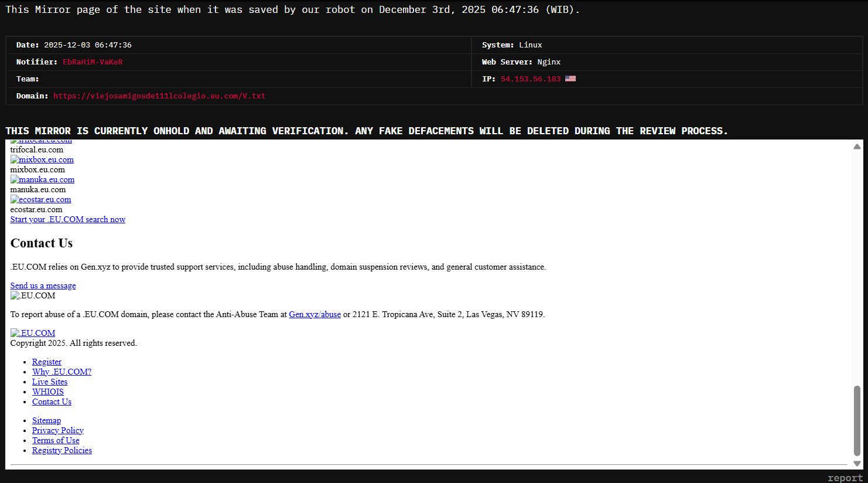868x483 pixels.
Task: Go to the WHOIS footer link
Action: click(x=48, y=392)
